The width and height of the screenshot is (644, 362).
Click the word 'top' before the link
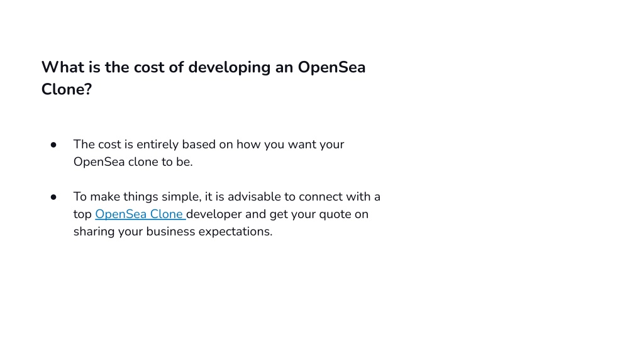click(x=82, y=215)
